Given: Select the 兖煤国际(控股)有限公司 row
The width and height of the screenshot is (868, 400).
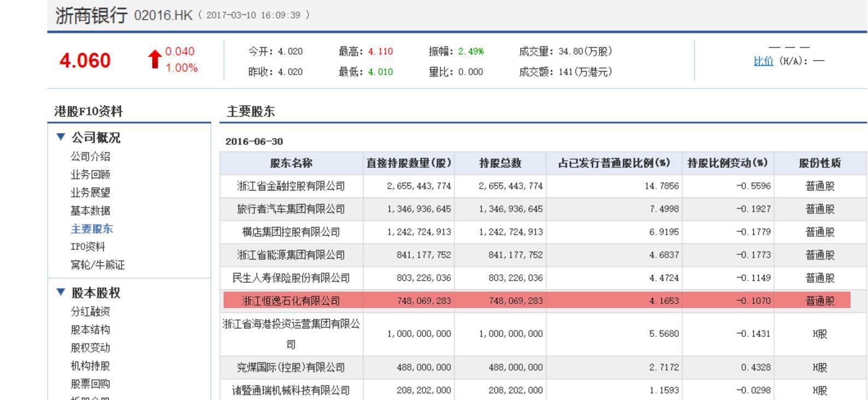Looking at the screenshot, I should (x=543, y=368).
